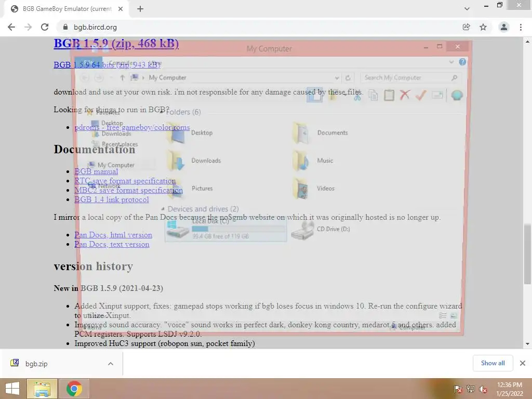Open Desktop folder in My Computer
This screenshot has width=532, height=399.
click(x=190, y=132)
